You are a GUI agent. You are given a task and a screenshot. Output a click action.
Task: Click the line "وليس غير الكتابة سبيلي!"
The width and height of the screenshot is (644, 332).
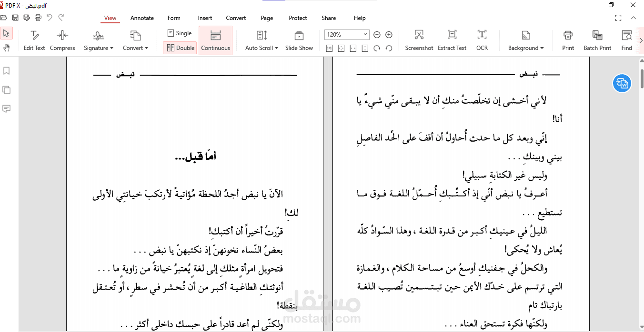(x=504, y=175)
